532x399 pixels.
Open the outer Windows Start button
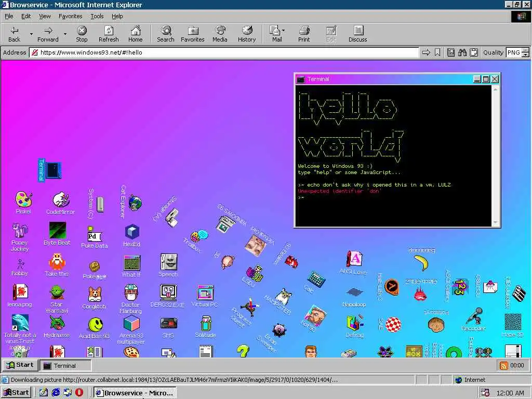tap(16, 393)
